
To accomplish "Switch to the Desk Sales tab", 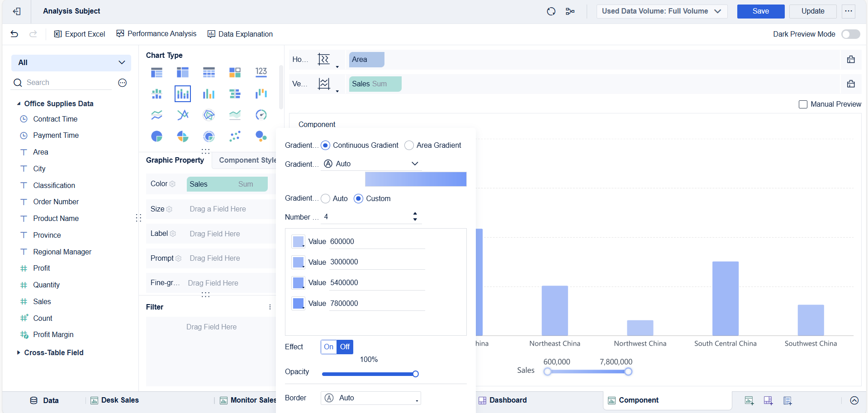I will point(114,400).
